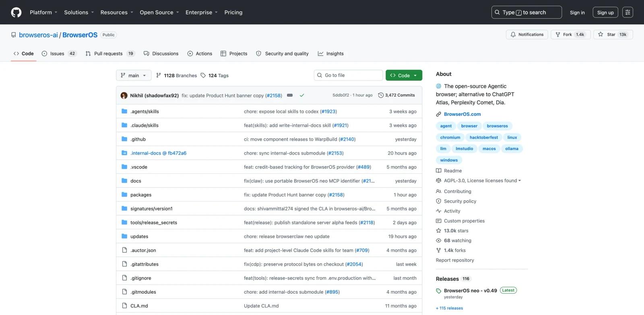Expand the Enterprise menu
This screenshot has height=315, width=644.
[x=202, y=12]
